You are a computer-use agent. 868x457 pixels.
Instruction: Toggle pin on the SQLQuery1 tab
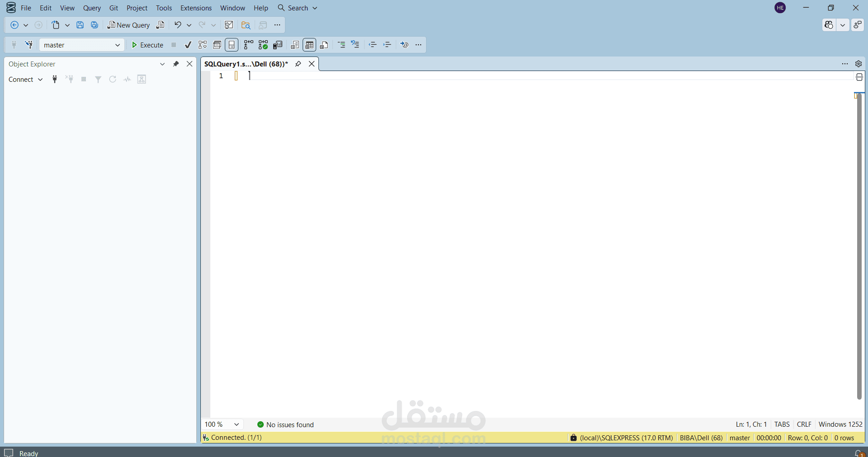click(x=298, y=64)
